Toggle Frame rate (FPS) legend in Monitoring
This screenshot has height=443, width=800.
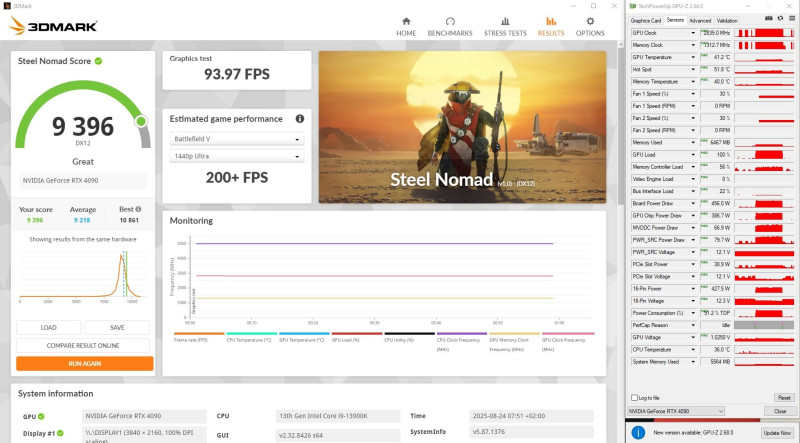click(199, 337)
